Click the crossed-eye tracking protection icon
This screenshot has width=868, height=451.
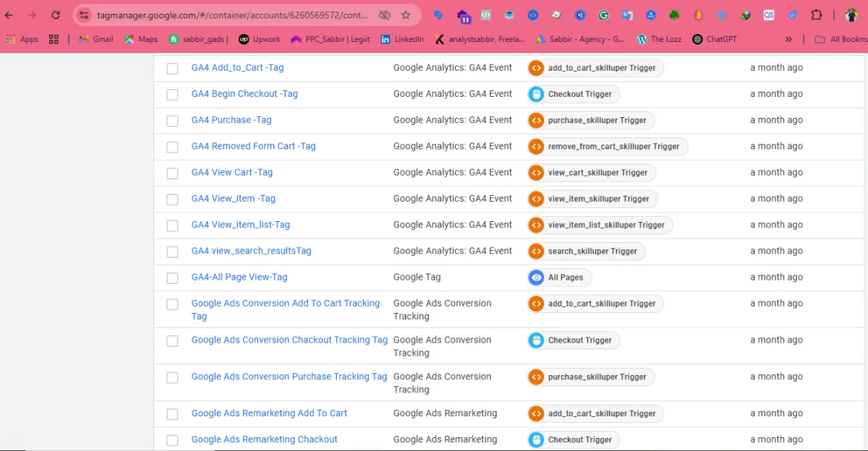tap(385, 14)
